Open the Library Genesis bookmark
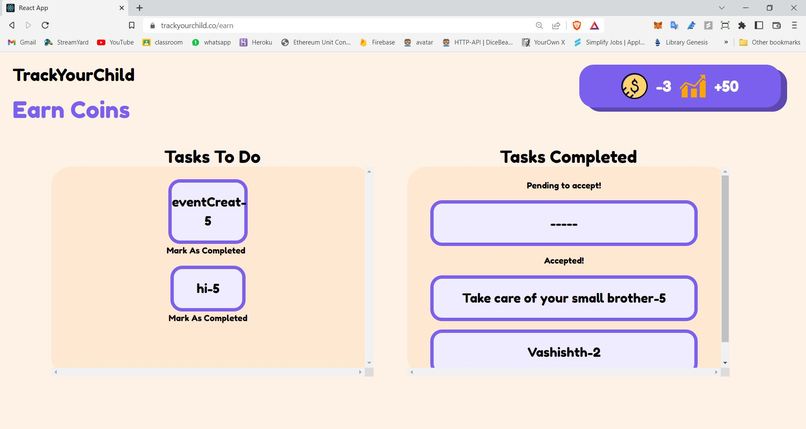Screen dimensions: 806x429 point(681,42)
